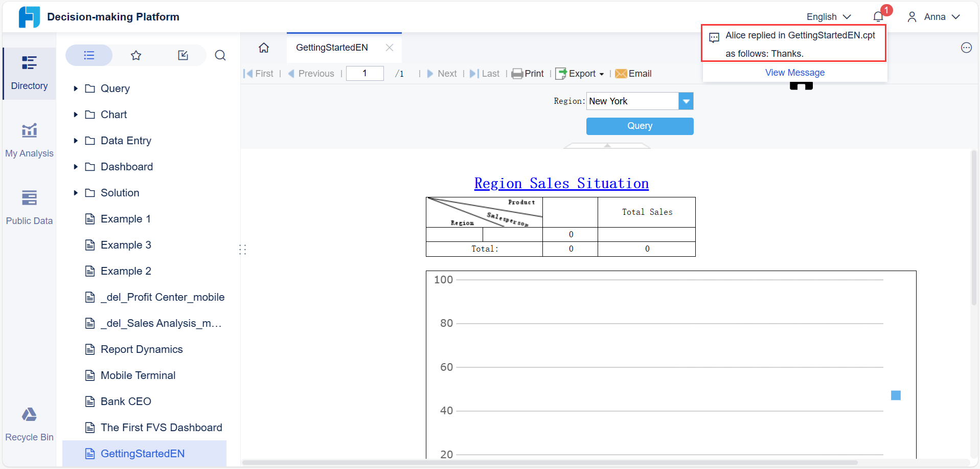The width and height of the screenshot is (980, 469).
Task: Click the Total: row label cell
Action: pyautogui.click(x=484, y=249)
